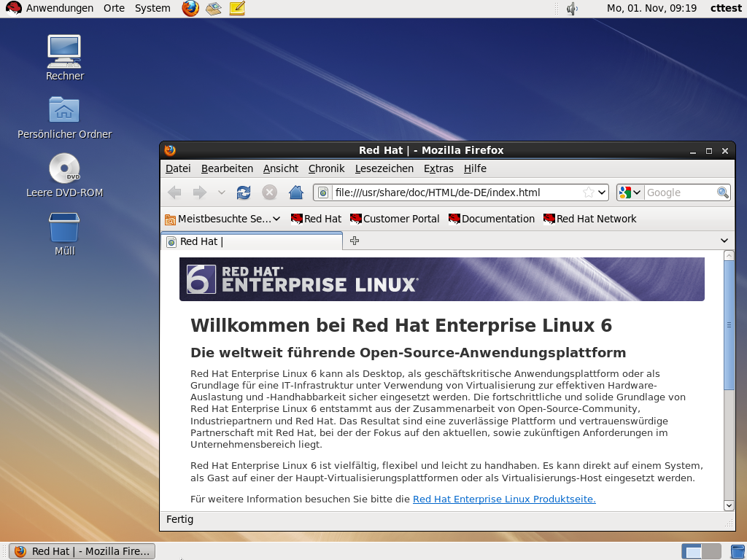The width and height of the screenshot is (747, 560).
Task: Open the Ansicht menu
Action: click(x=281, y=168)
